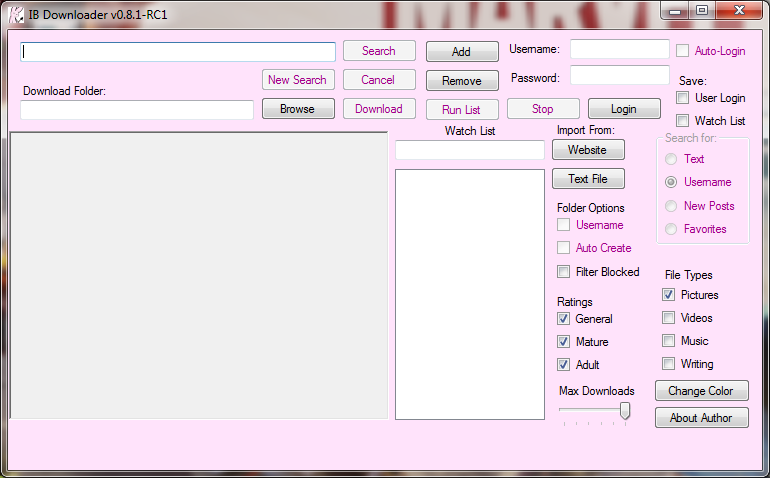Click inside the Watch List box

470,294
